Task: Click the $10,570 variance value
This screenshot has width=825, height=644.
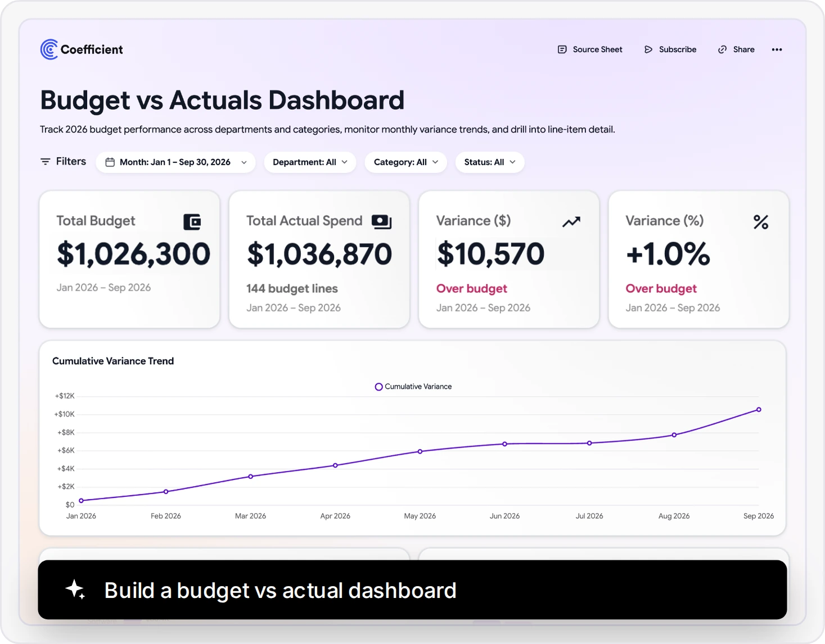Action: [x=491, y=254]
